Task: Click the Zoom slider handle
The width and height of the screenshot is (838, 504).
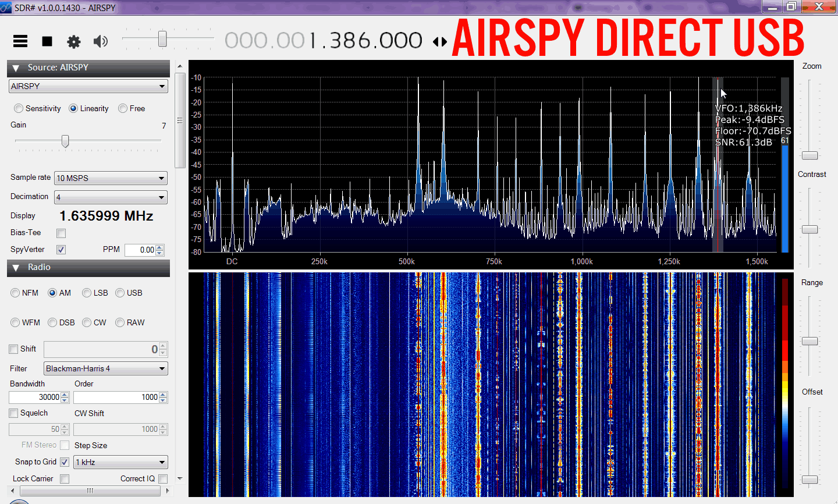Action: (x=809, y=155)
